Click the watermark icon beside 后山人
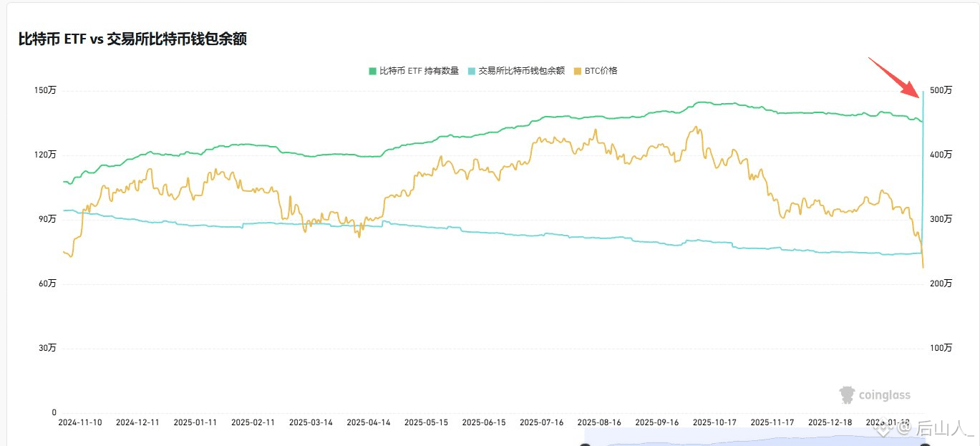This screenshot has height=446, width=980. coord(885,428)
